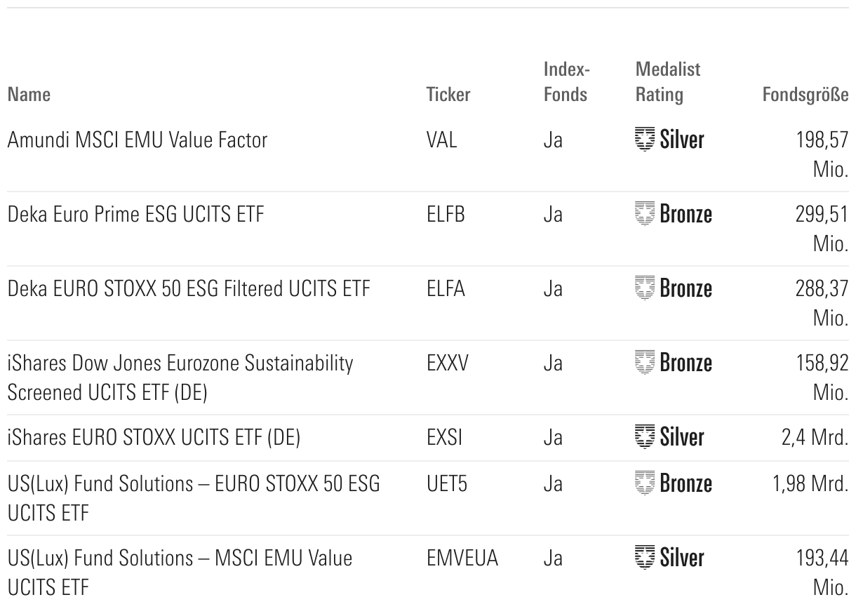
Task: Click the Silver shield icon in the EXSI row
Action: tap(645, 437)
